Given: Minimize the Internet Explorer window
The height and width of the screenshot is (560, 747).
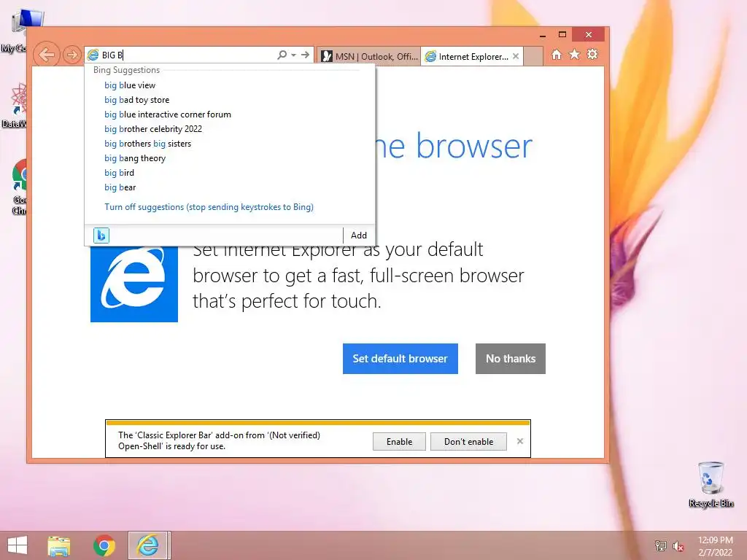Looking at the screenshot, I should pos(542,35).
